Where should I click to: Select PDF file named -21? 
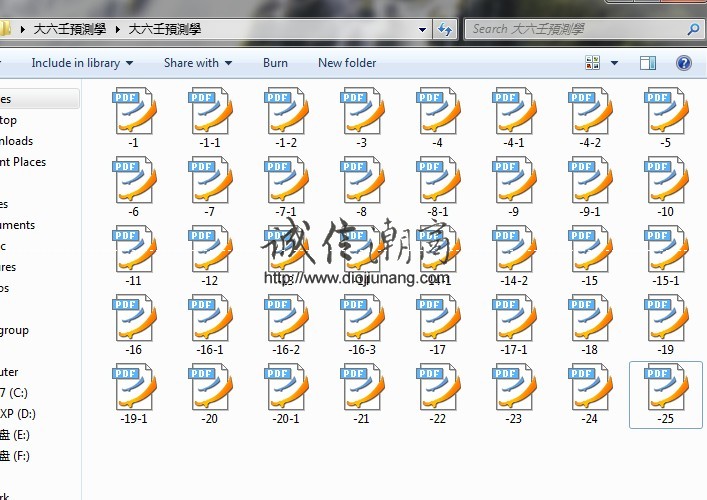click(362, 394)
